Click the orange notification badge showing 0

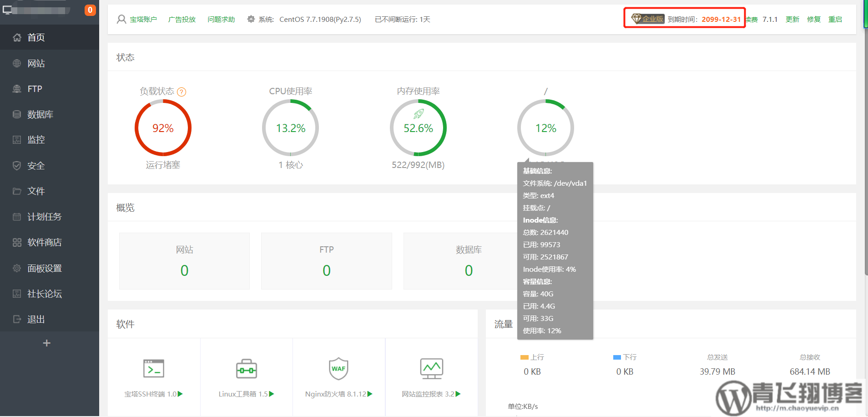[x=90, y=10]
